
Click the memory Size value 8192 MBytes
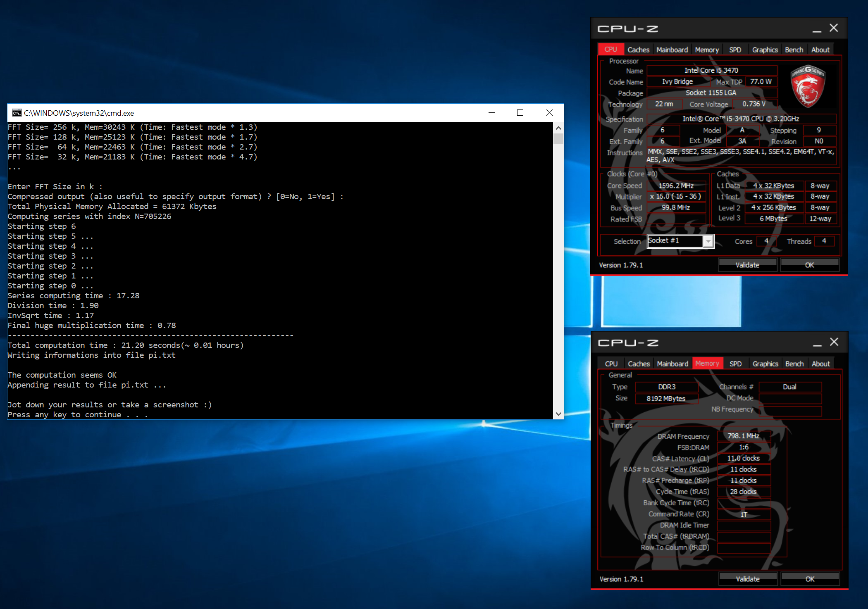pyautogui.click(x=667, y=398)
